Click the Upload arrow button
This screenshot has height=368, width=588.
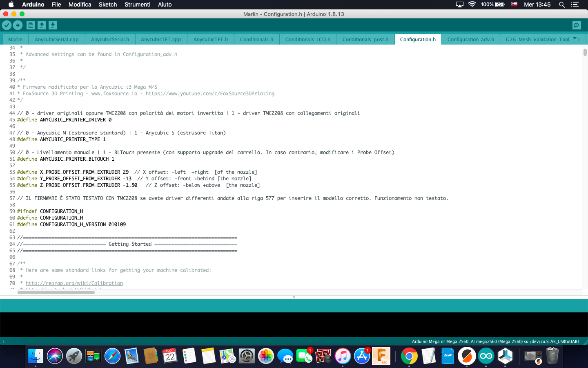point(18,25)
